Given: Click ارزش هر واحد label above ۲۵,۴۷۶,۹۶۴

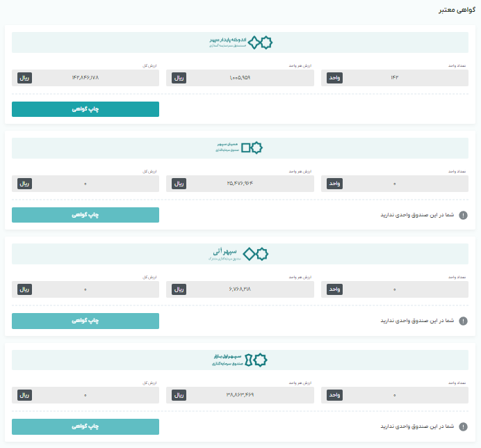Looking at the screenshot, I should 300,171.
